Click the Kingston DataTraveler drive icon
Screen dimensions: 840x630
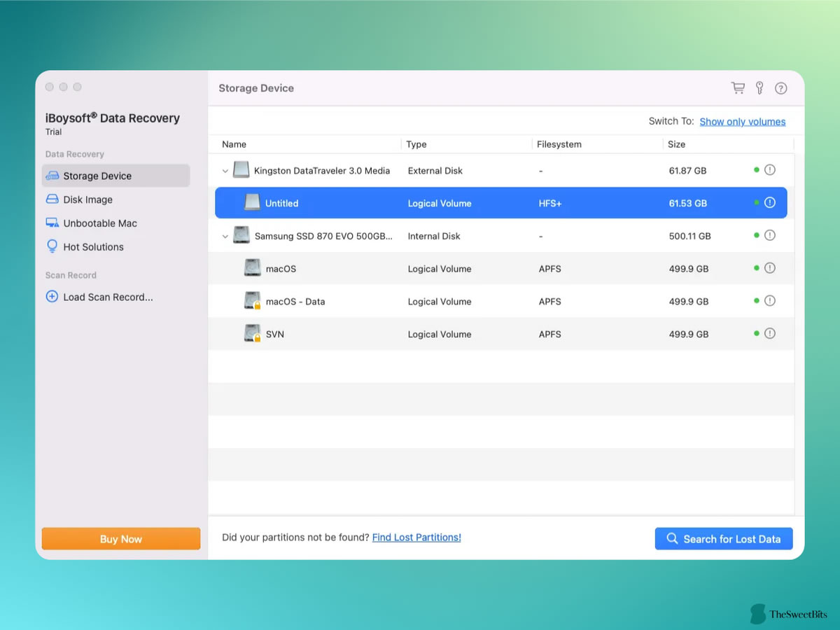241,170
